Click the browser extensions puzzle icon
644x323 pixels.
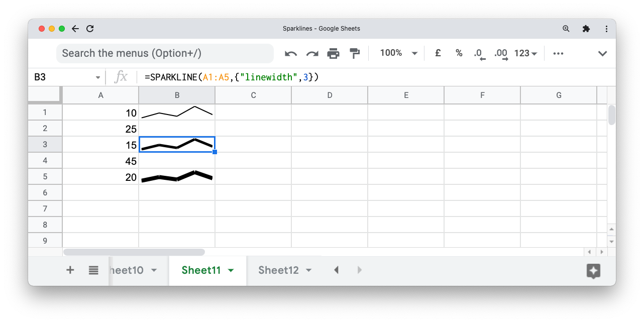coord(586,29)
